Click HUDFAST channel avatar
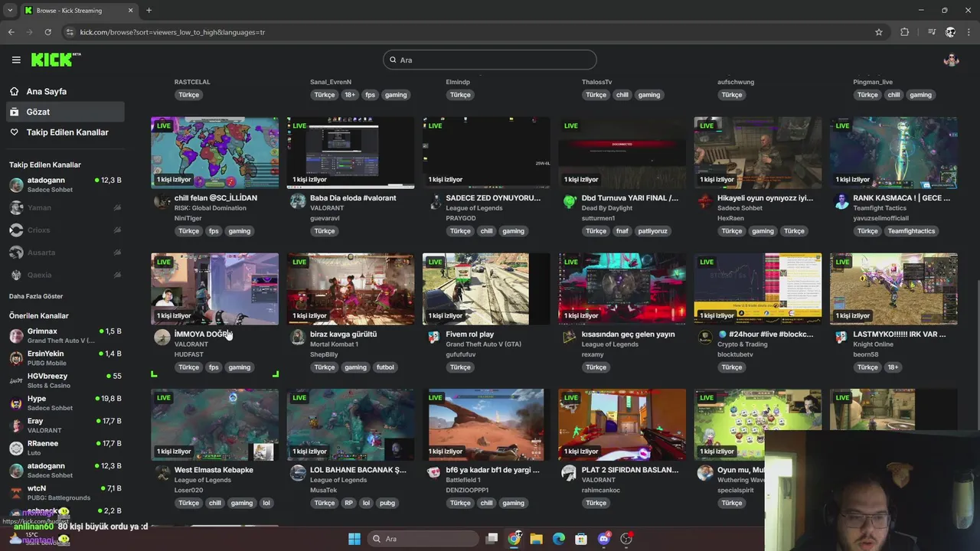This screenshot has width=980, height=551. point(162,337)
